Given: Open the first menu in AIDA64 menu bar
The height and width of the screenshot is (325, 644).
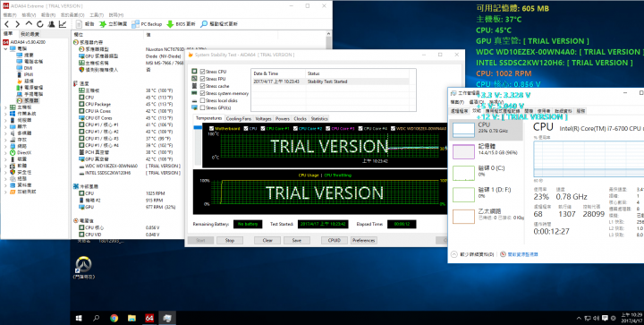Looking at the screenshot, I should coord(9,15).
